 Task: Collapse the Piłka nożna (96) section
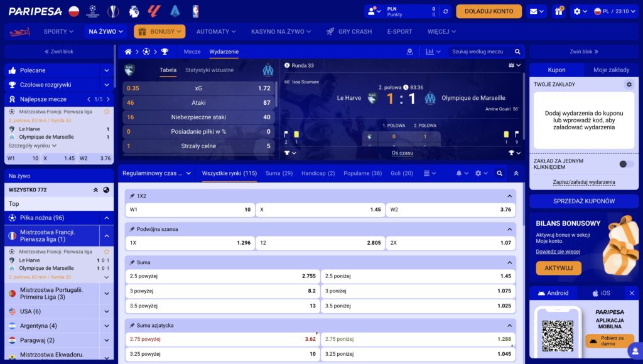pyautogui.click(x=107, y=218)
